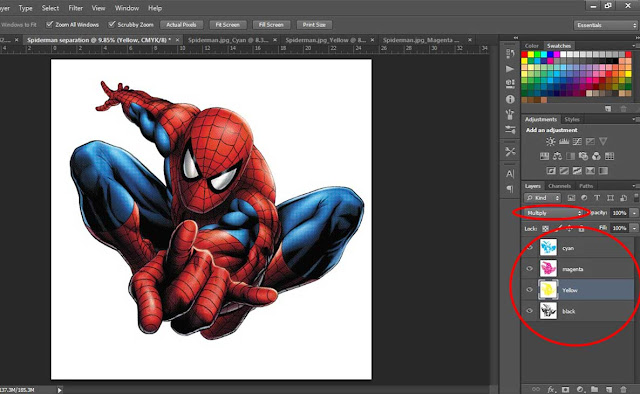Hide the magenta layer
Screen dimensions: 640x394
tap(530, 269)
